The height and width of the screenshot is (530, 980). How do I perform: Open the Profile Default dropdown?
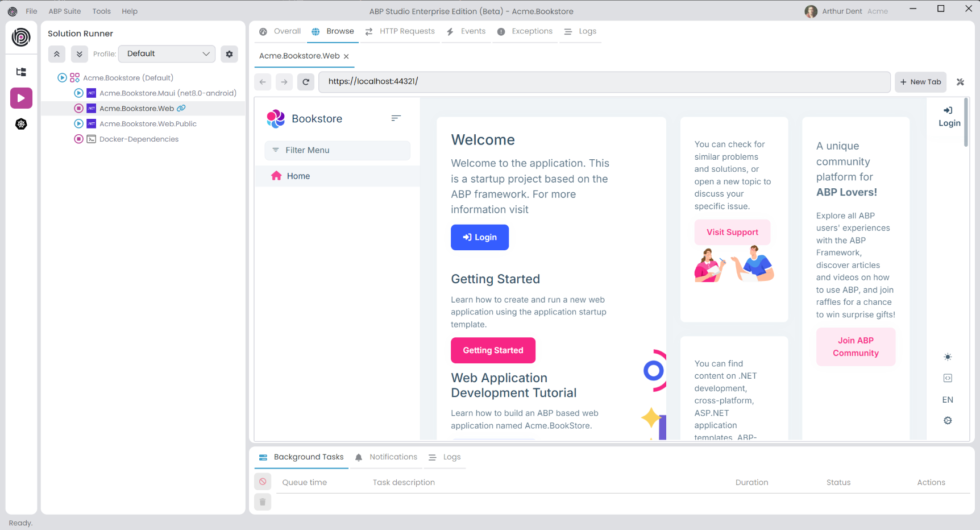pyautogui.click(x=167, y=54)
